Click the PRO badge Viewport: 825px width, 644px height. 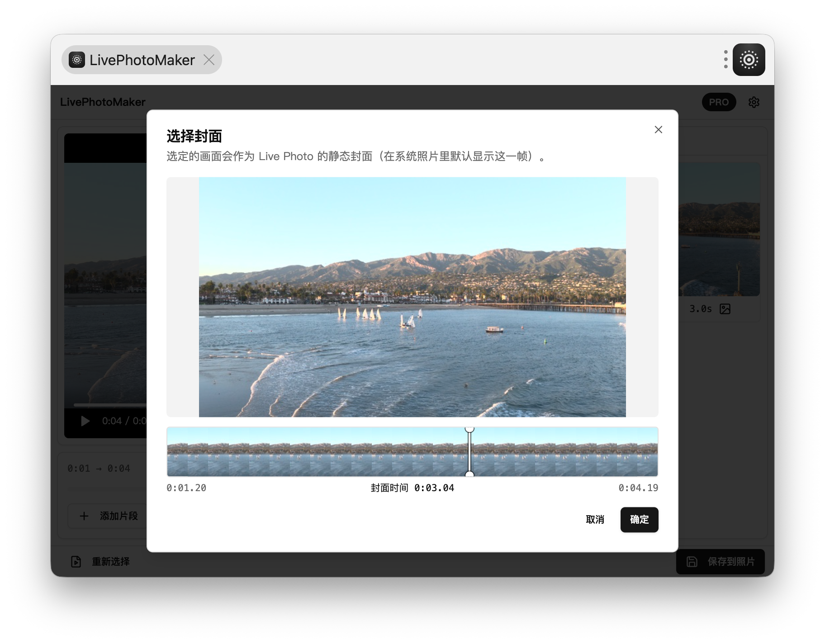(x=719, y=102)
